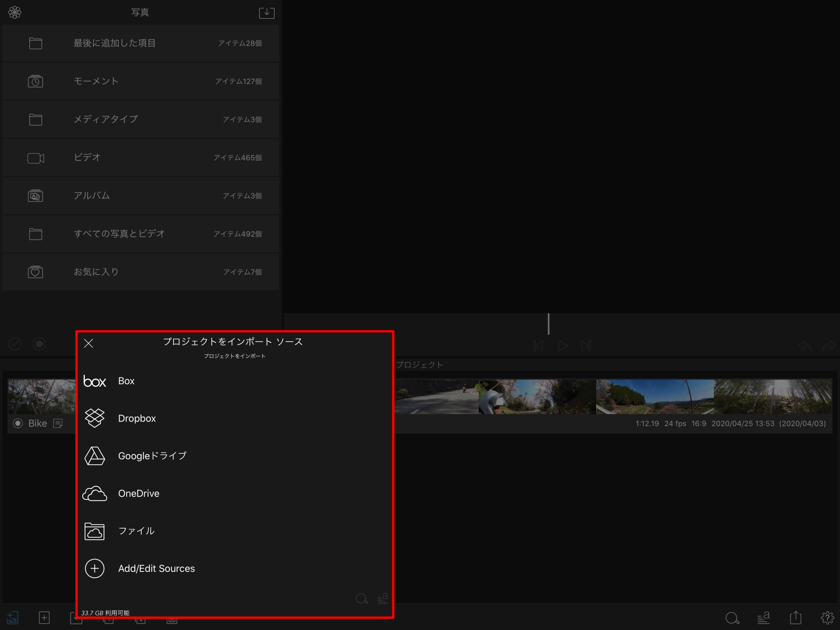Screen dimensions: 840x630
Task: Open メディアタイプ folder
Action: coord(140,119)
